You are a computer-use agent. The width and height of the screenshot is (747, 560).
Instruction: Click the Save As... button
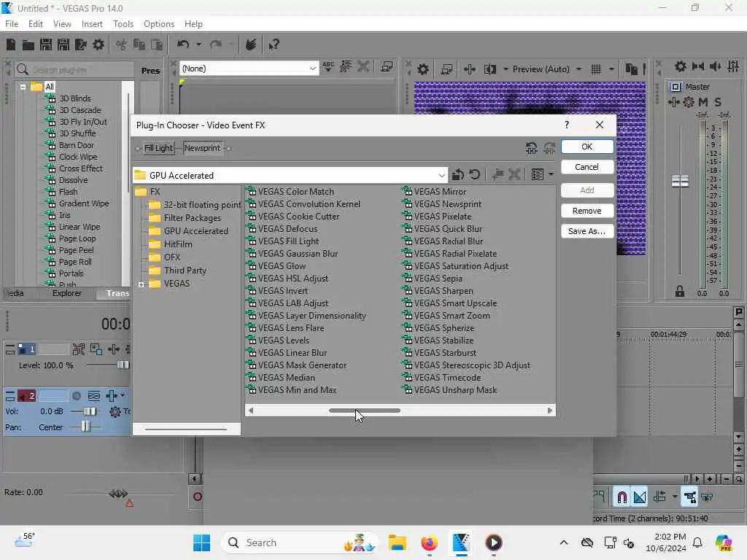pyautogui.click(x=587, y=231)
